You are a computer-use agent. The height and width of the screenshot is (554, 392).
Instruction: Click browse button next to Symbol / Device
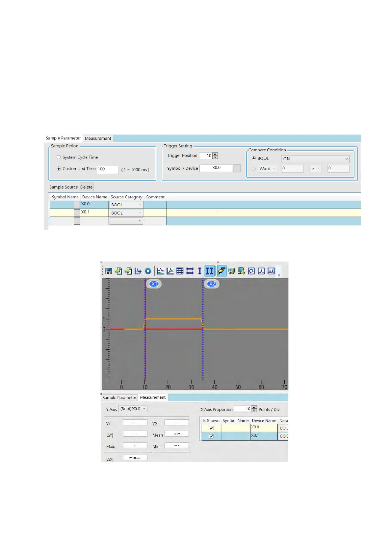pyautogui.click(x=237, y=168)
